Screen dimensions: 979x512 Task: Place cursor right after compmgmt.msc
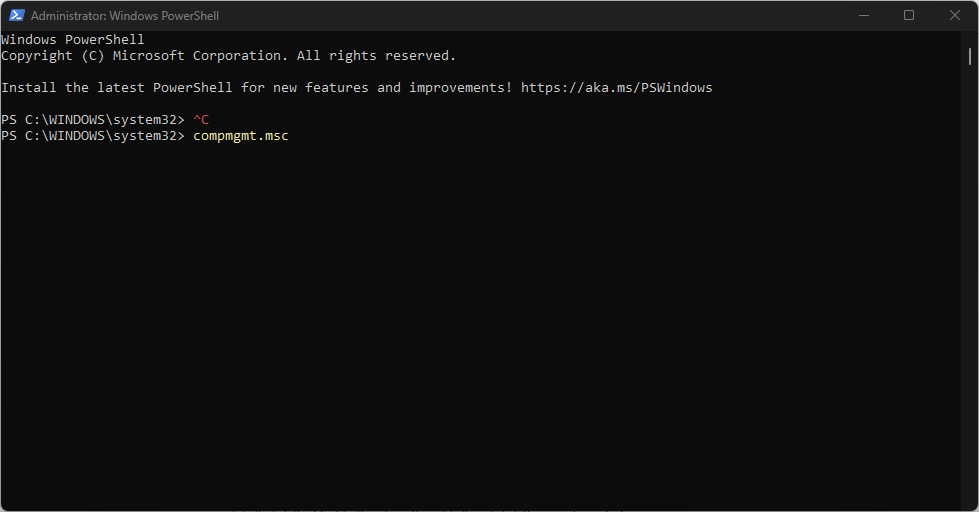[290, 136]
